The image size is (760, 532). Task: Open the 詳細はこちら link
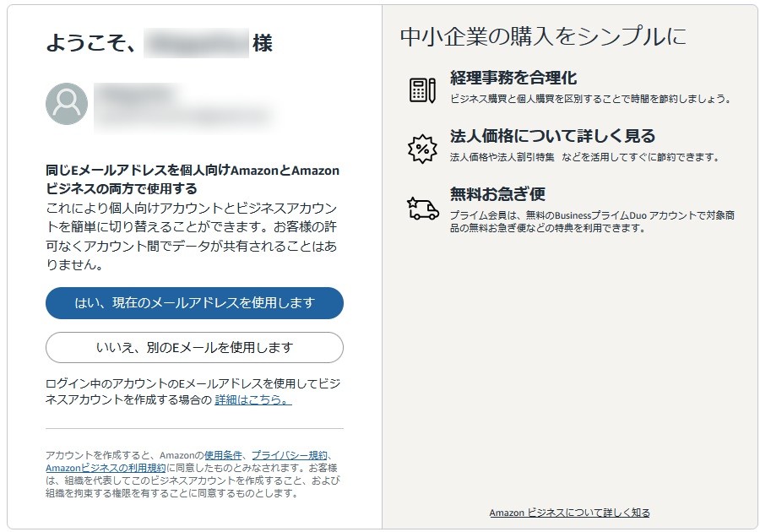coord(252,399)
